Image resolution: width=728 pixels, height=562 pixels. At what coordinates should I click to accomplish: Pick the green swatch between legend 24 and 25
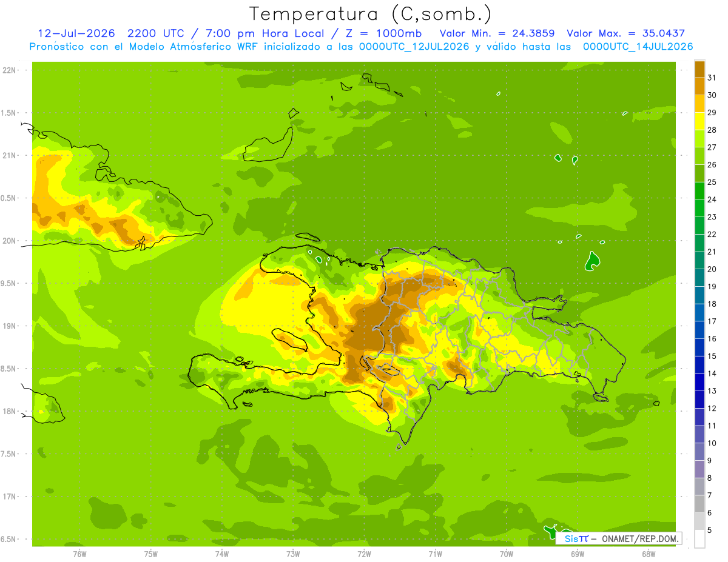[699, 191]
